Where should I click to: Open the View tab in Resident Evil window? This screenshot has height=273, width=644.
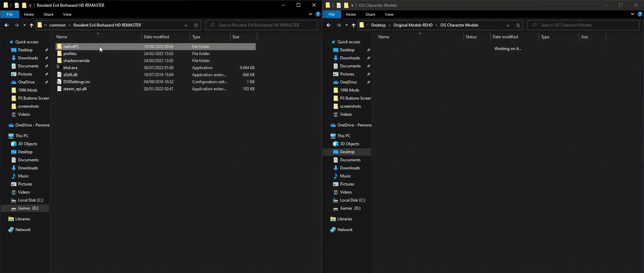click(67, 14)
